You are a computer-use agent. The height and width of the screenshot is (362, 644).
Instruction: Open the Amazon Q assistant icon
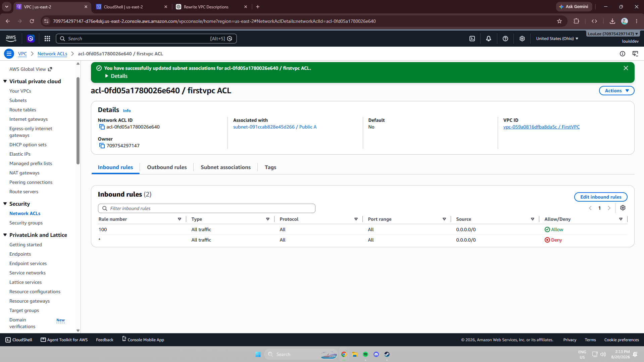click(x=31, y=39)
